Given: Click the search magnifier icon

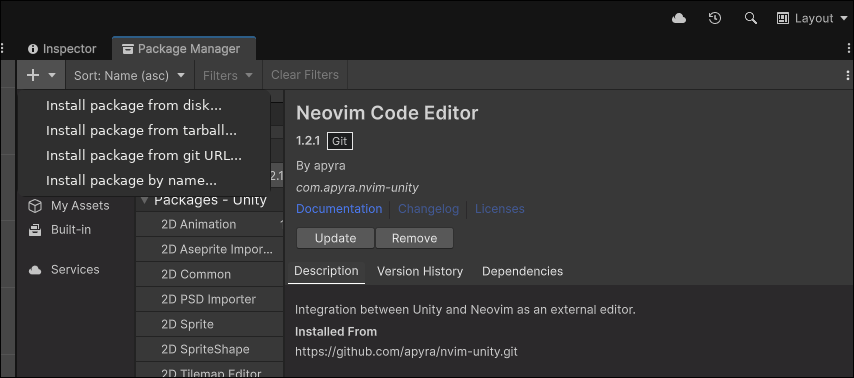Looking at the screenshot, I should pyautogui.click(x=751, y=19).
